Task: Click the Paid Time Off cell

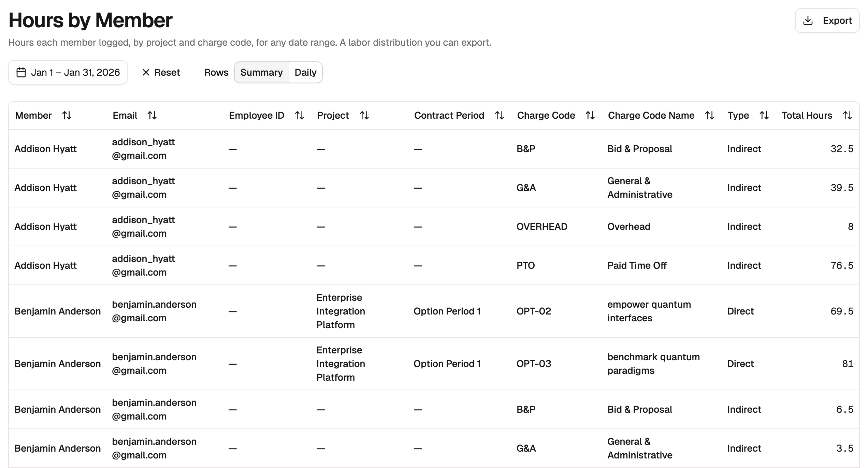Action: pos(637,265)
